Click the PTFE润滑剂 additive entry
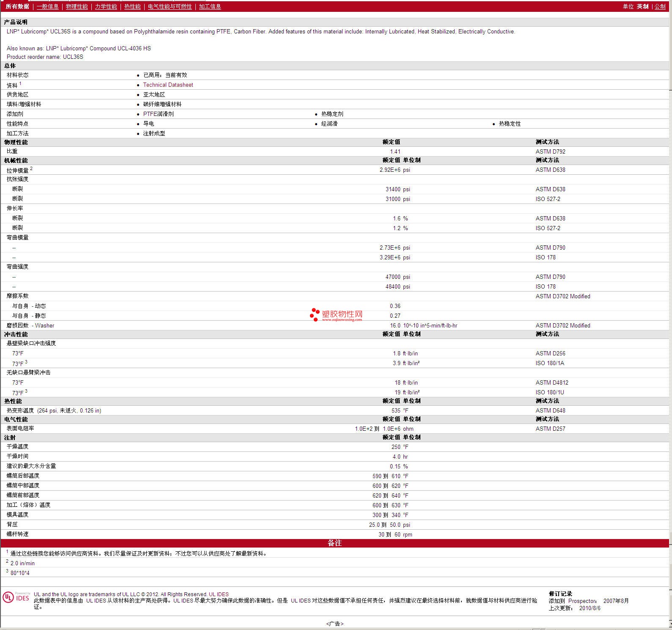 pos(158,114)
